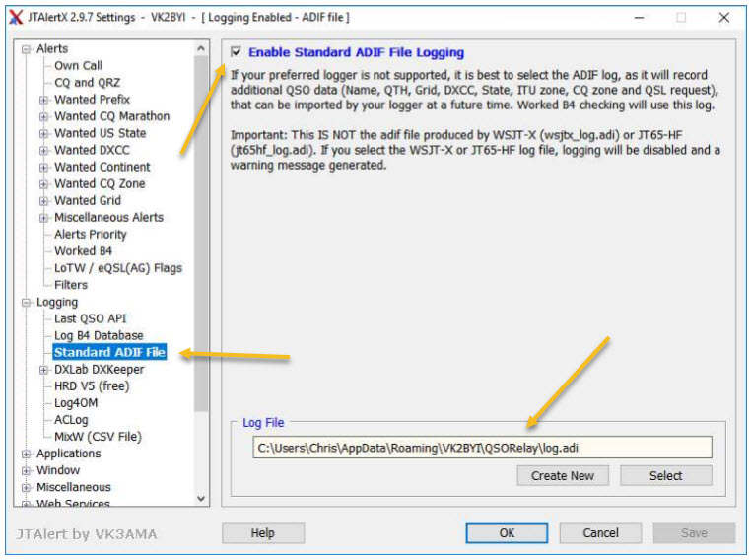This screenshot has height=560, width=751.
Task: Select the Alerts root label
Action: click(52, 48)
